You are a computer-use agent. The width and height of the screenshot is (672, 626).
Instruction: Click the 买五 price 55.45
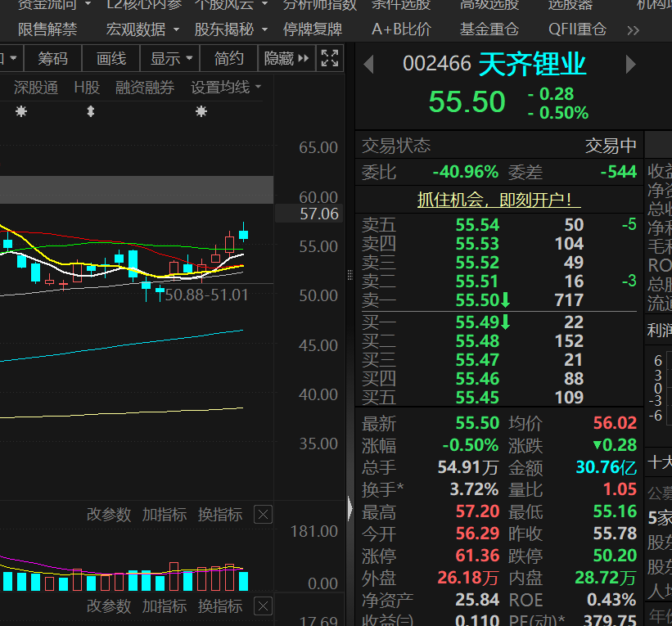pos(477,398)
